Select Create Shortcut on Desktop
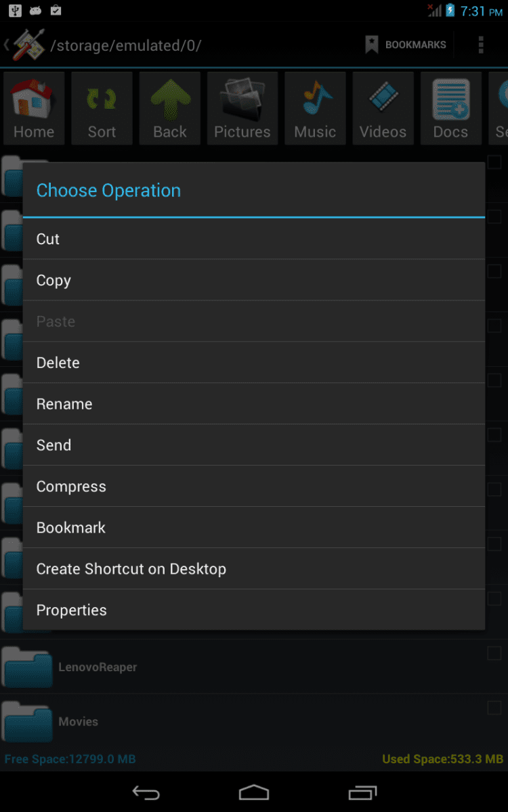This screenshot has width=508, height=812. click(253, 569)
